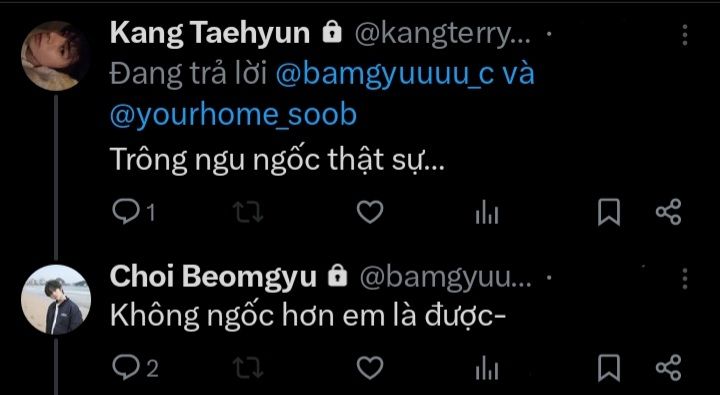Like Choi Beomgyu's tweet

pyautogui.click(x=370, y=367)
